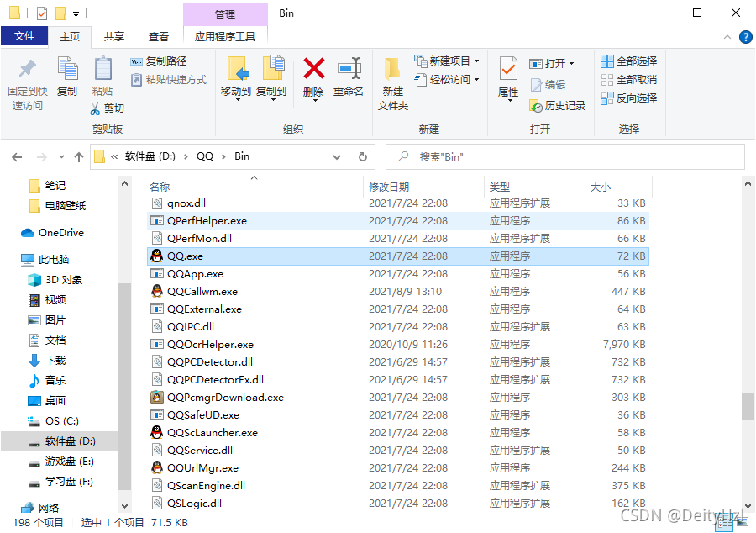The height and width of the screenshot is (533, 756).
Task: Open the recent locations dropdown arrow
Action: pos(61,156)
